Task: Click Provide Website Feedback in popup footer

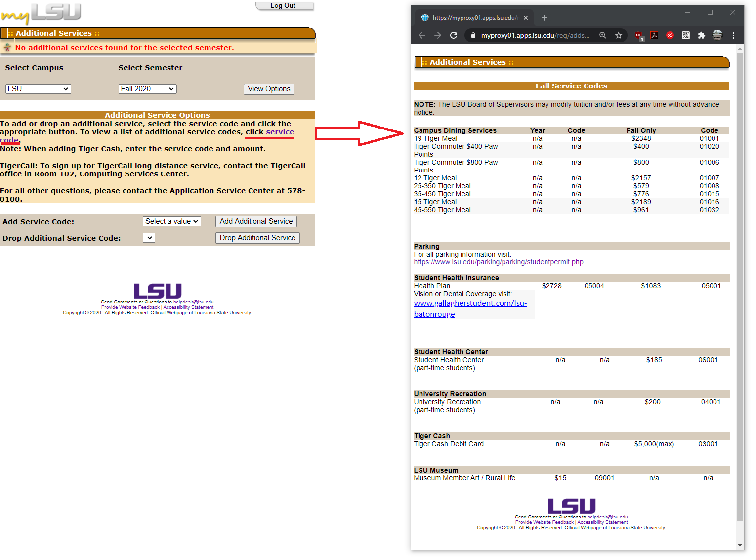Action: 545,522
